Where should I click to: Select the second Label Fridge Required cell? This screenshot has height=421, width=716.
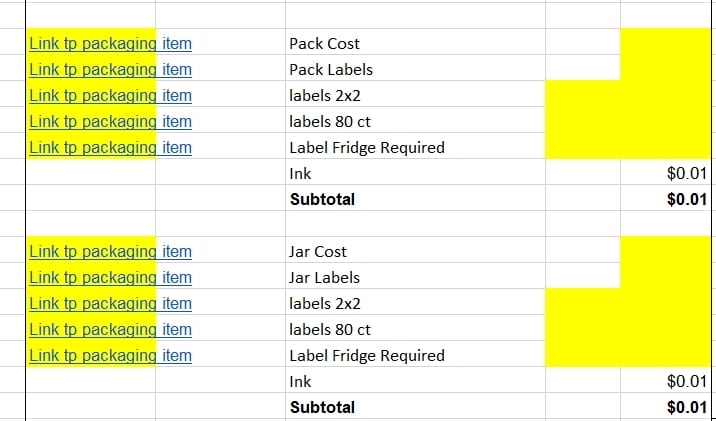[x=415, y=354]
